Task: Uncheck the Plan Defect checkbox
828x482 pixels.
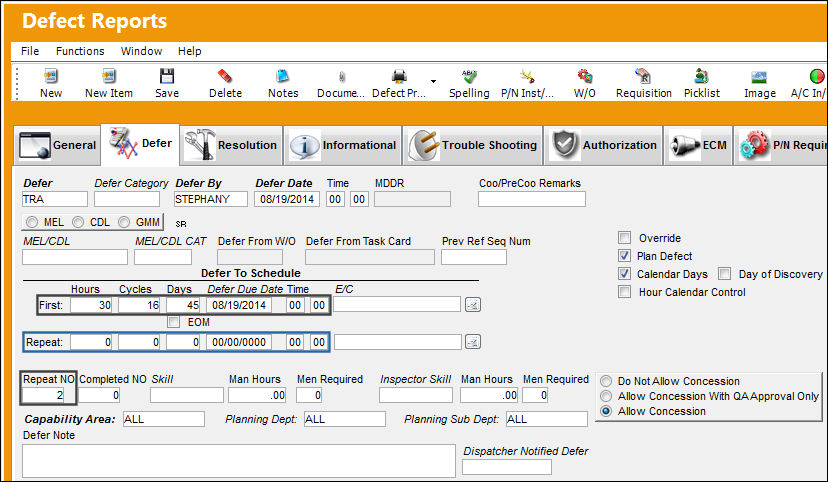Action: coord(625,256)
